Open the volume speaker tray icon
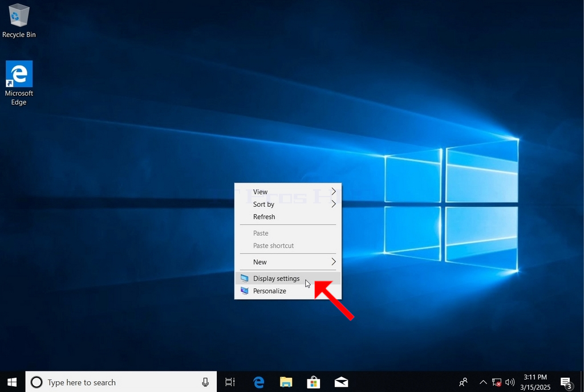 point(510,382)
